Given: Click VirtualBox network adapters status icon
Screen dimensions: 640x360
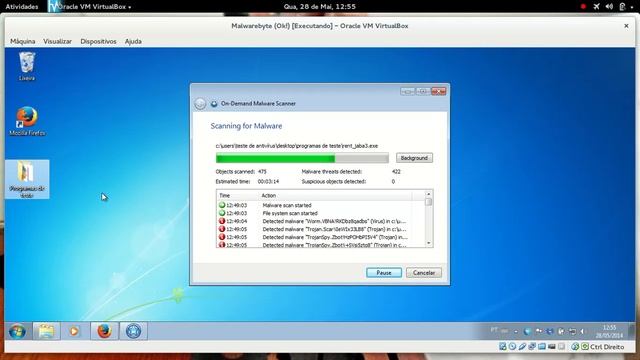Looking at the screenshot, I should click(x=532, y=347).
